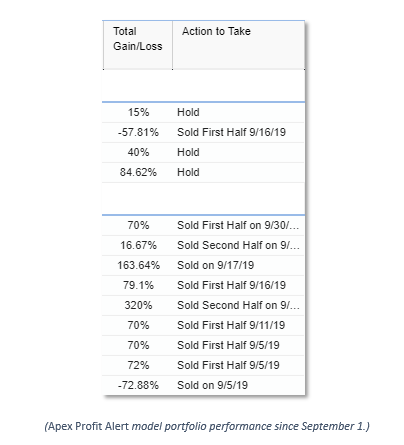This screenshot has height=445, width=404.
Task: Click the 320% gain cell
Action: tap(138, 305)
